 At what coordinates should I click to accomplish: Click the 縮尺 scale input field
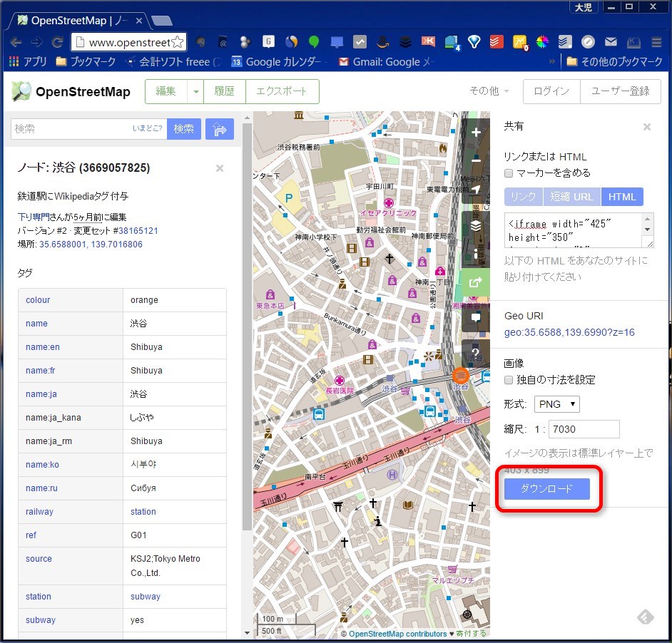(x=584, y=429)
